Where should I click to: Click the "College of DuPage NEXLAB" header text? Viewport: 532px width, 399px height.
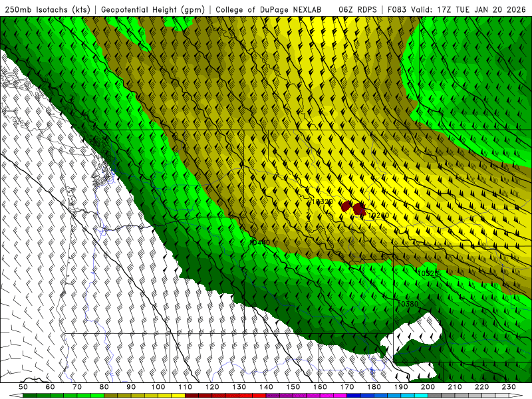pyautogui.click(x=269, y=10)
